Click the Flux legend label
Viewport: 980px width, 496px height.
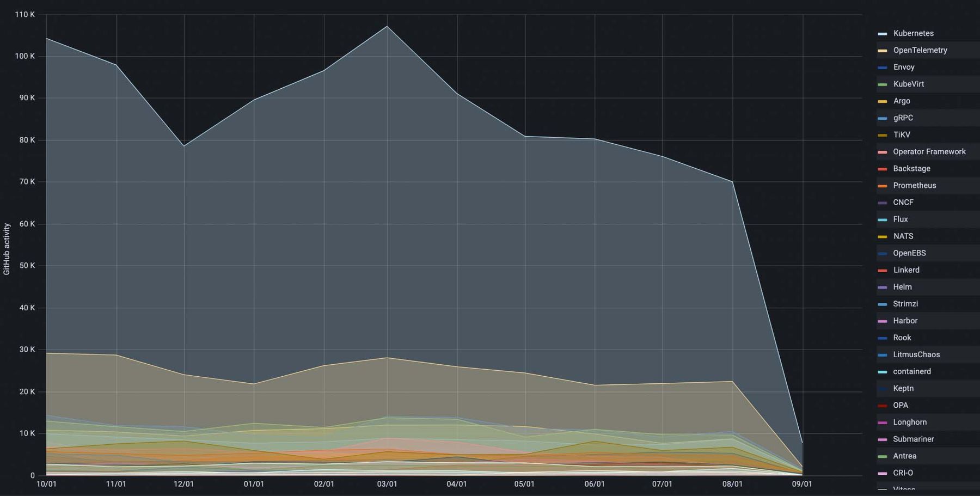coord(900,219)
